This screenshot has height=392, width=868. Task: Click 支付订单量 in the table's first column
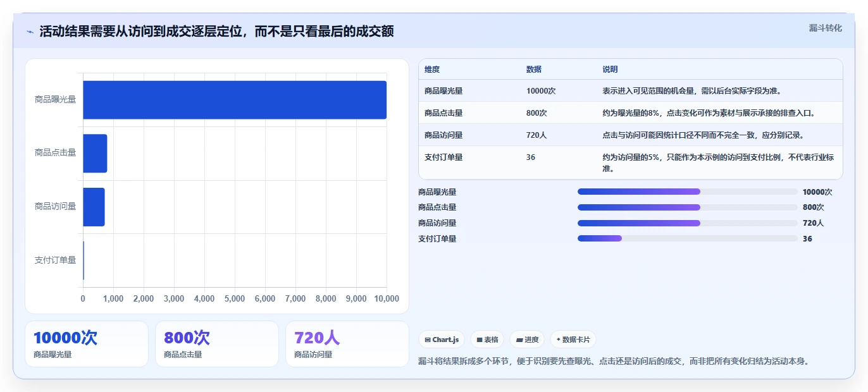[443, 157]
